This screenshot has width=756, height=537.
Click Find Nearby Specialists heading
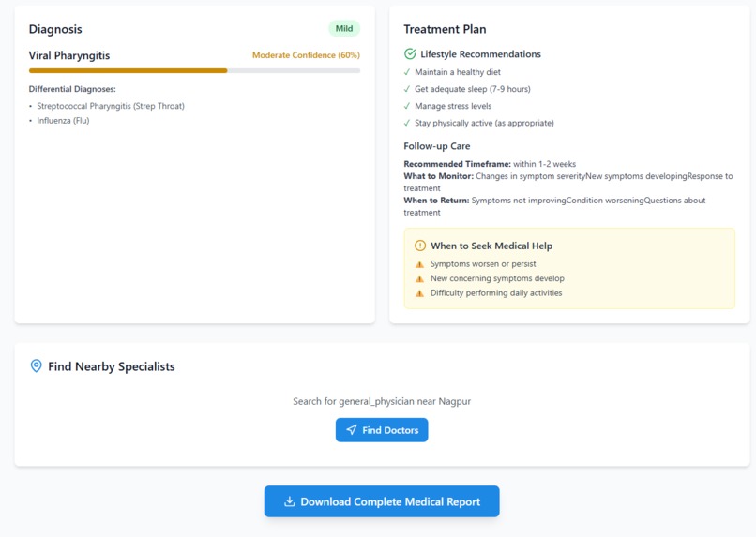coord(112,366)
